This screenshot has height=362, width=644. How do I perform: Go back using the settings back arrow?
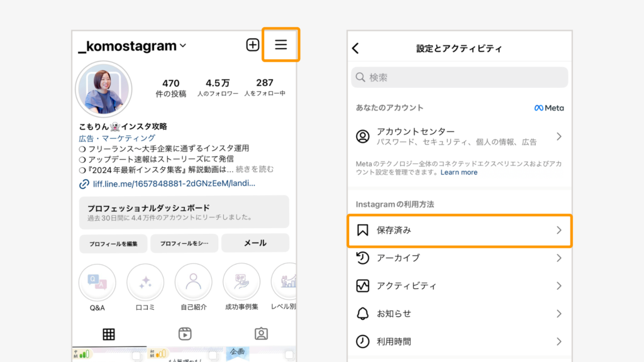pyautogui.click(x=356, y=47)
